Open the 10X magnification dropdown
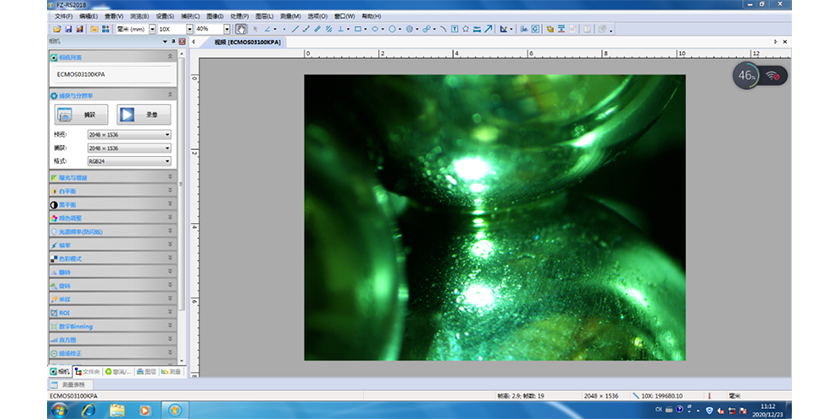The height and width of the screenshot is (420, 840). pyautogui.click(x=190, y=29)
